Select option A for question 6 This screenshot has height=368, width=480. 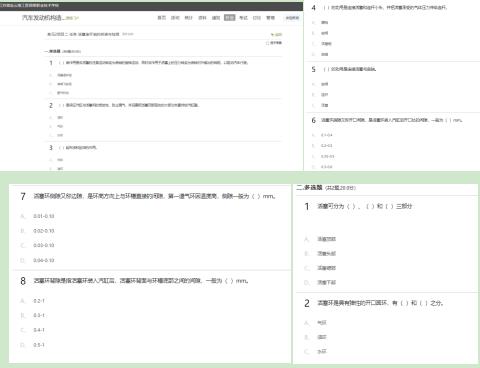pyautogui.click(x=322, y=135)
